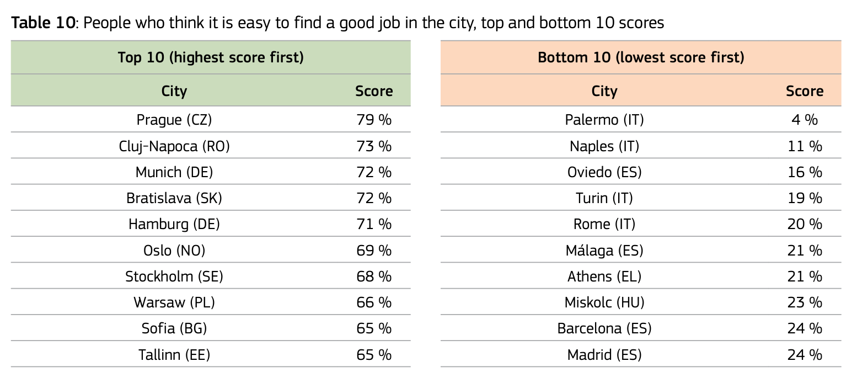The width and height of the screenshot is (868, 372).
Task: Click the Athens (EL) row
Action: click(x=641, y=277)
